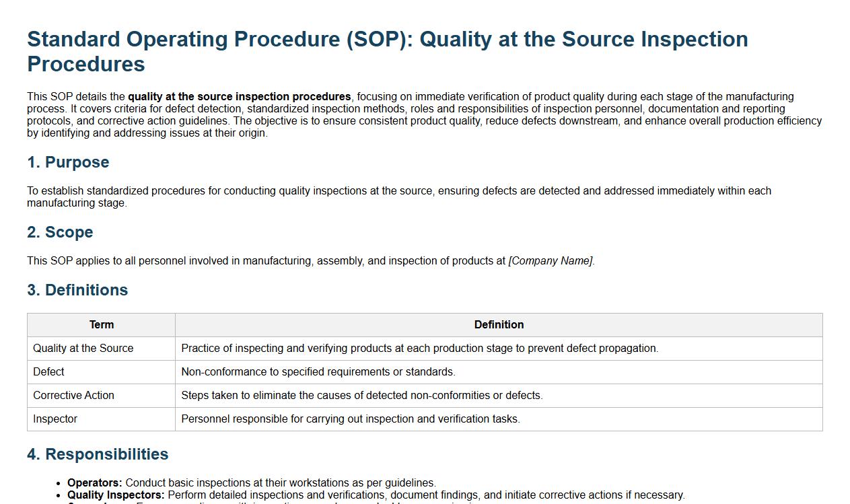Screen dimensions: 850x504
Task: Click the "4. Responsibilities" section heading
Action: click(98, 454)
